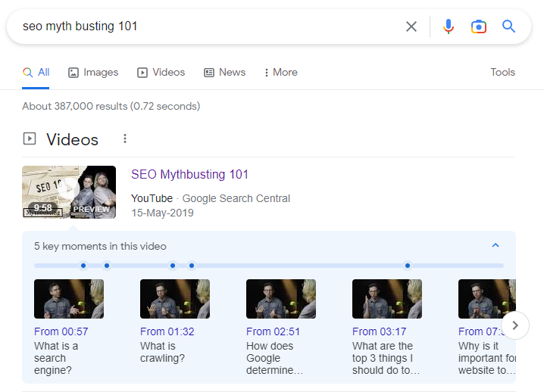Click the third timeline dot for 02:51
The height and width of the screenshot is (392, 544).
tap(173, 266)
